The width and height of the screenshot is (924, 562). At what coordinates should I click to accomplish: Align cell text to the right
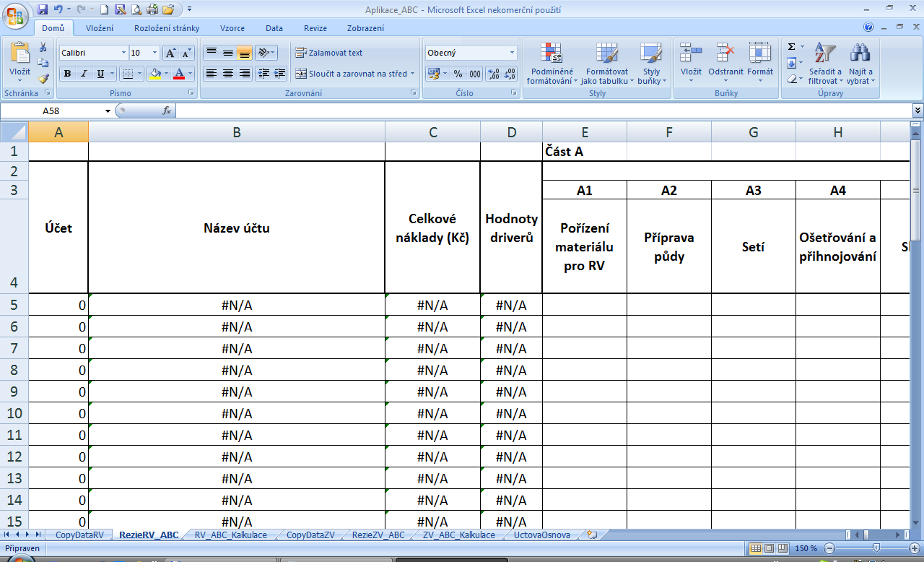point(244,73)
